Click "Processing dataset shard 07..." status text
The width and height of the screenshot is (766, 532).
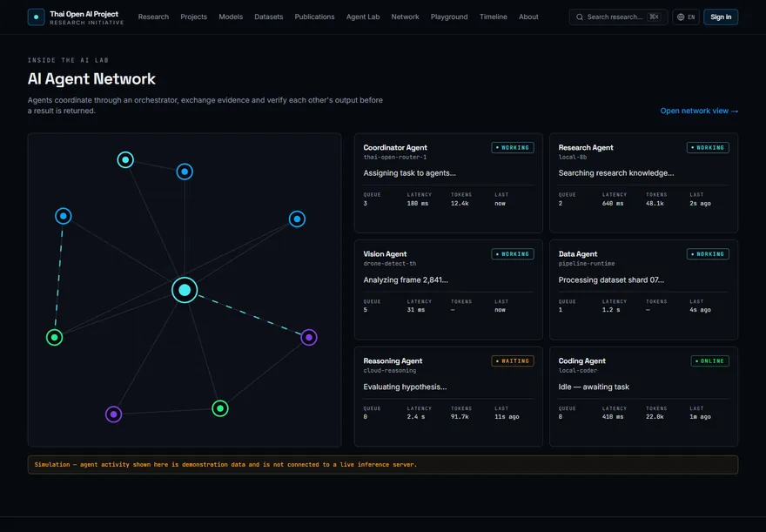pos(611,279)
